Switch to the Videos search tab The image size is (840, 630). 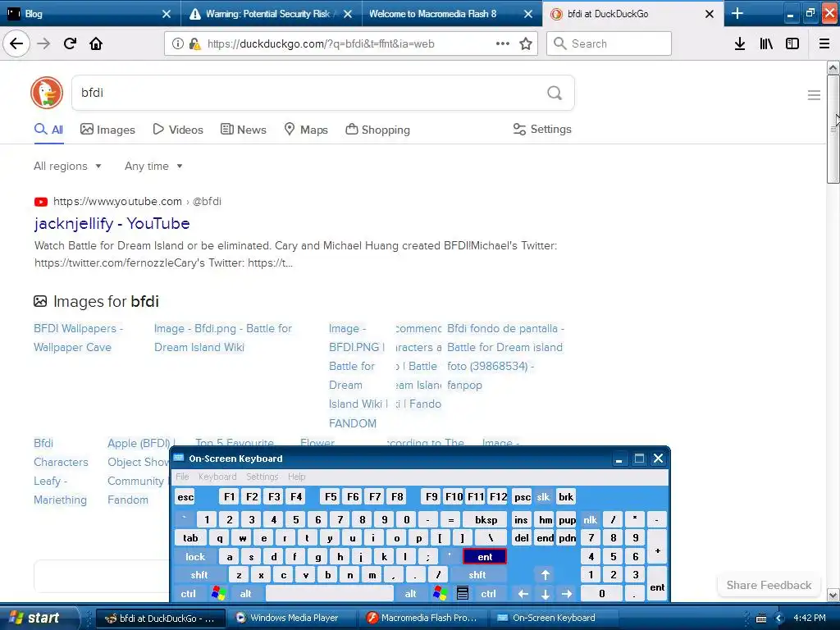coord(178,130)
